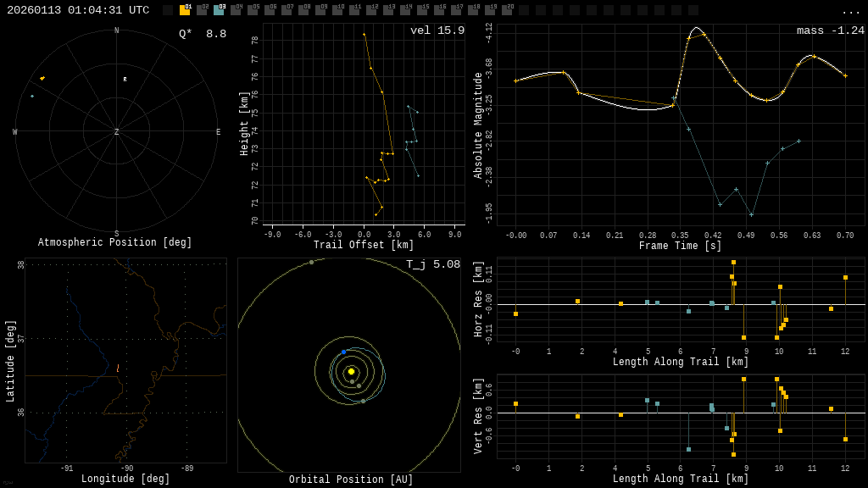The height and width of the screenshot is (488, 868).
Task: Click the timestamp 20260113 01:04:31 UTC
Action: 78,10
